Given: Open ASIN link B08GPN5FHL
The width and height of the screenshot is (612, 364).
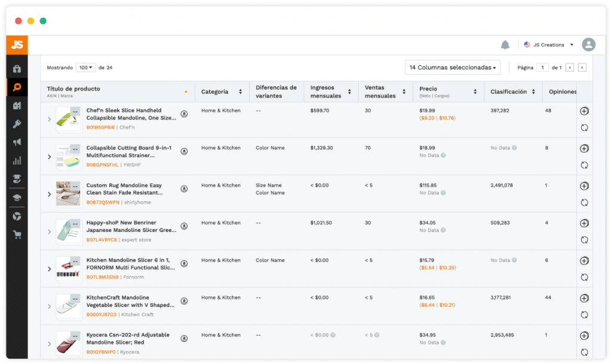Looking at the screenshot, I should point(102,165).
